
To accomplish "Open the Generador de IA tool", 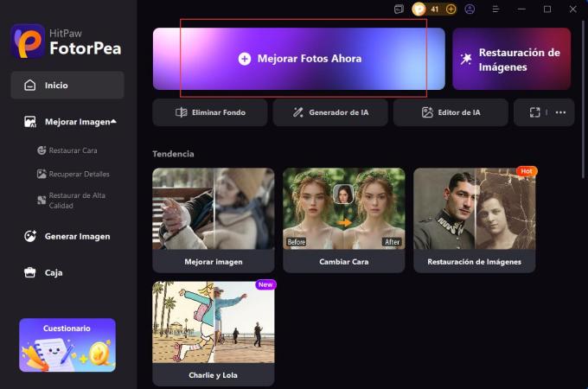I will click(x=330, y=112).
